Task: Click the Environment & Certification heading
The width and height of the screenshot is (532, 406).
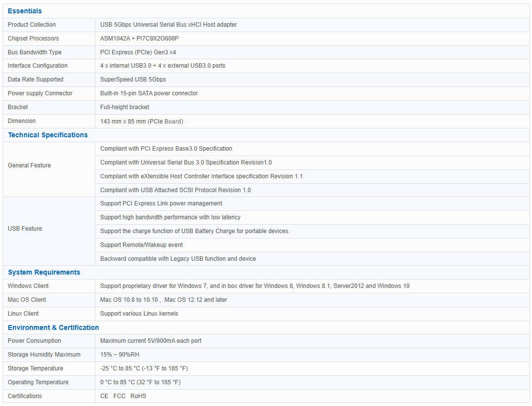Action: click(x=53, y=327)
